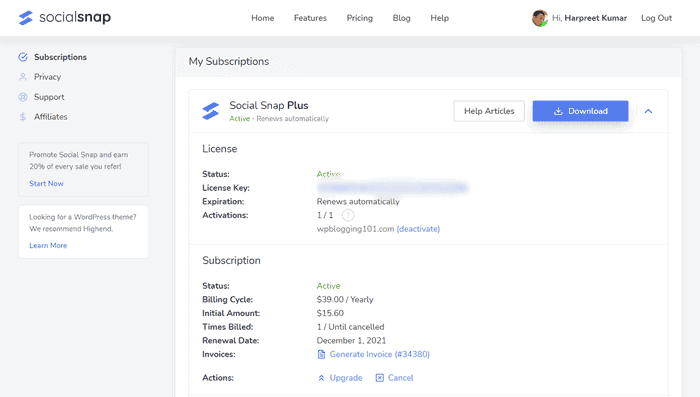700x397 pixels.
Task: Open Help Articles
Action: [489, 111]
